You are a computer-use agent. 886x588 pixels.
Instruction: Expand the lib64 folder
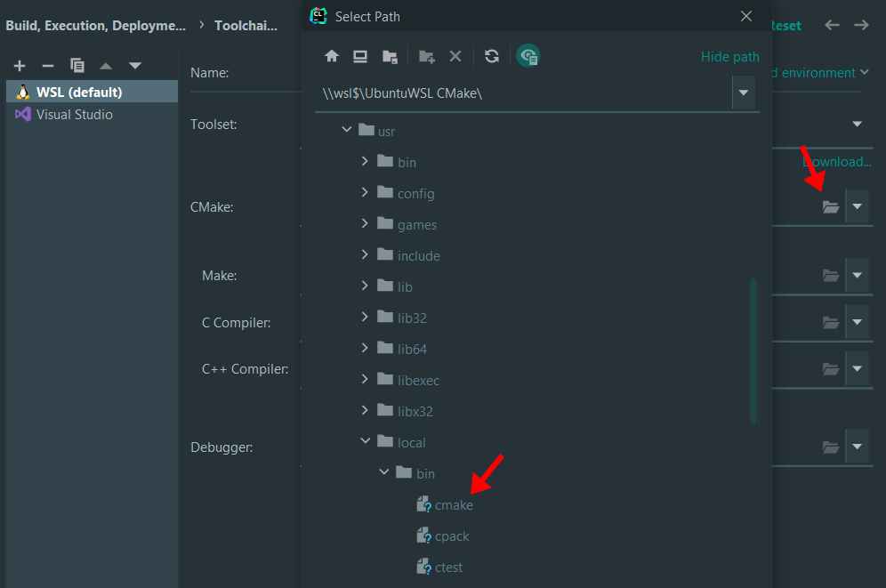(365, 348)
